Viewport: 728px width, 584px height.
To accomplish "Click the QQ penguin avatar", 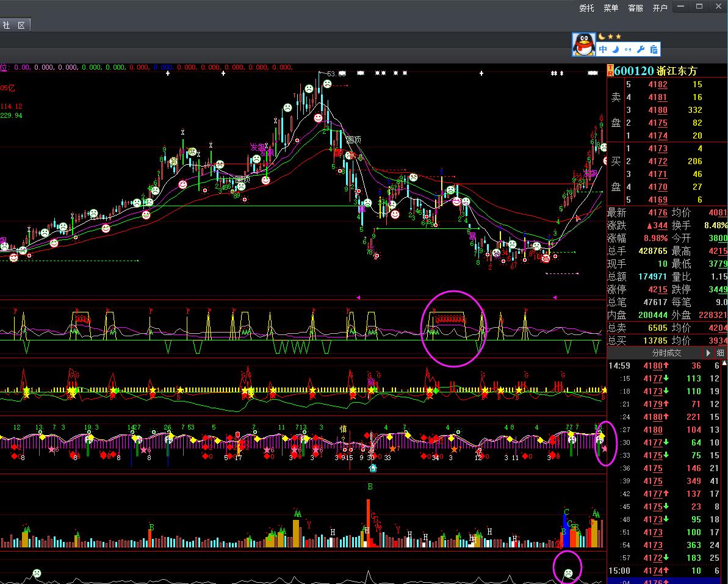I will (x=583, y=45).
